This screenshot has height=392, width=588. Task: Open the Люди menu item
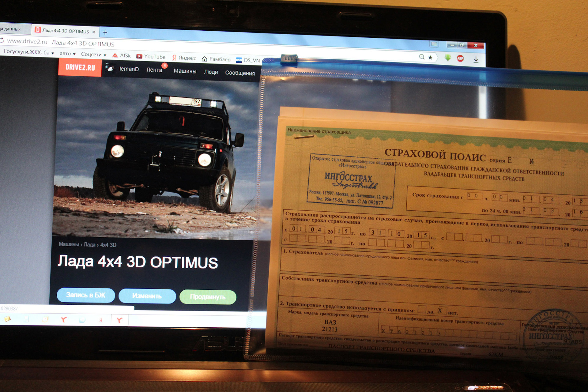coord(211,72)
